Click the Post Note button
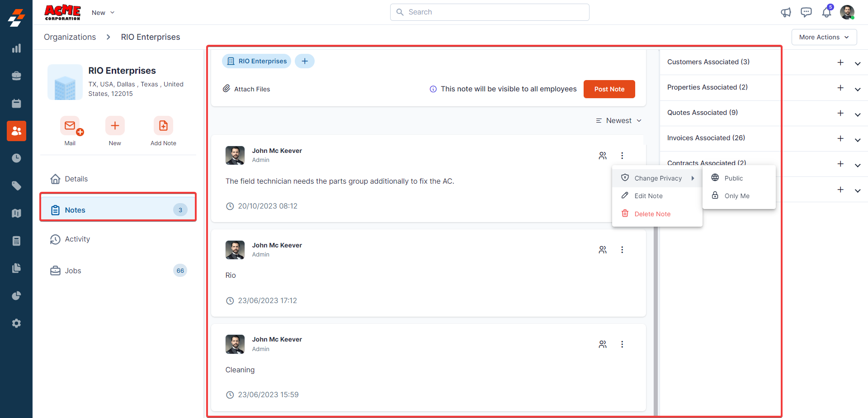Viewport: 868px width, 418px height. point(609,89)
